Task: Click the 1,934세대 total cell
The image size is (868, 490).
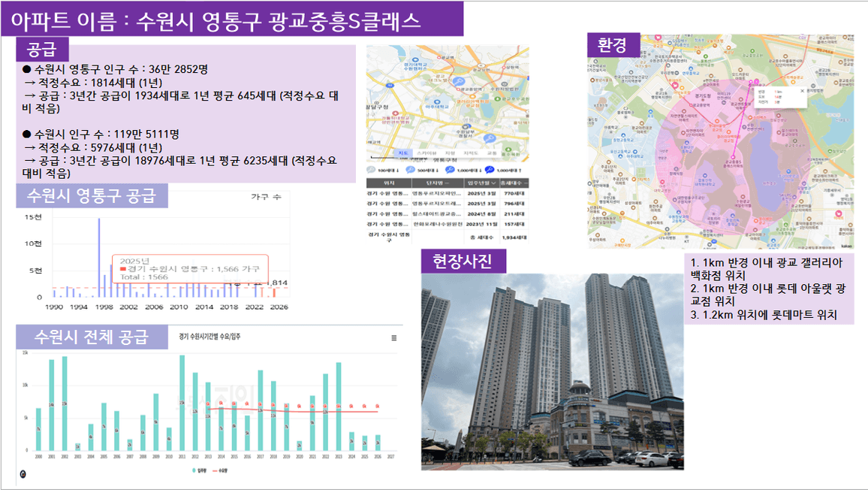Action: pyautogui.click(x=514, y=237)
